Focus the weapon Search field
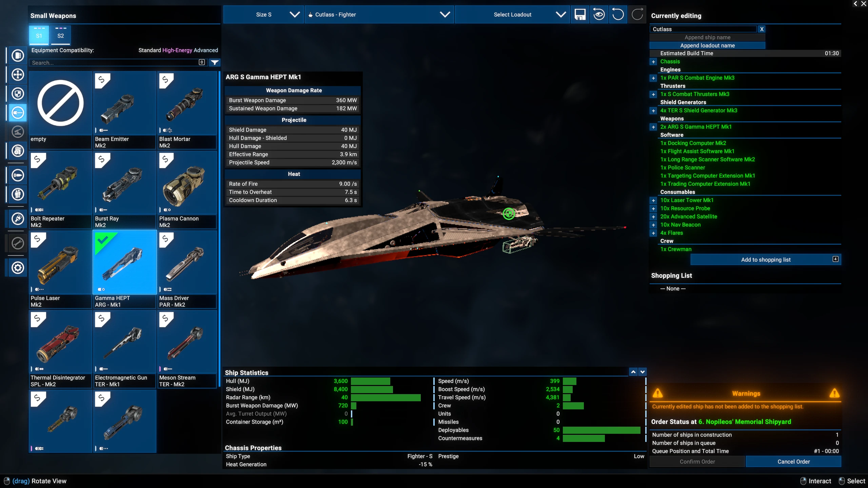Viewport: 868px width, 488px height. [118, 62]
